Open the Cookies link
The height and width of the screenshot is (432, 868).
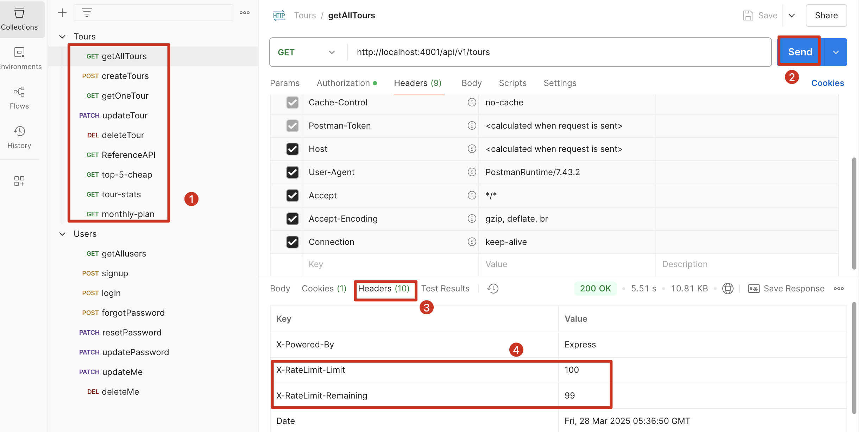pyautogui.click(x=827, y=83)
